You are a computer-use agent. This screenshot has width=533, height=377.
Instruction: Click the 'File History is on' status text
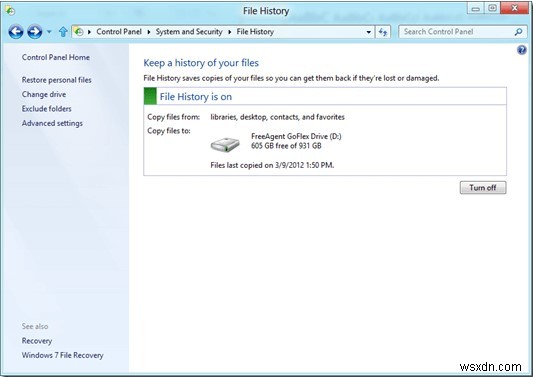[x=196, y=97]
